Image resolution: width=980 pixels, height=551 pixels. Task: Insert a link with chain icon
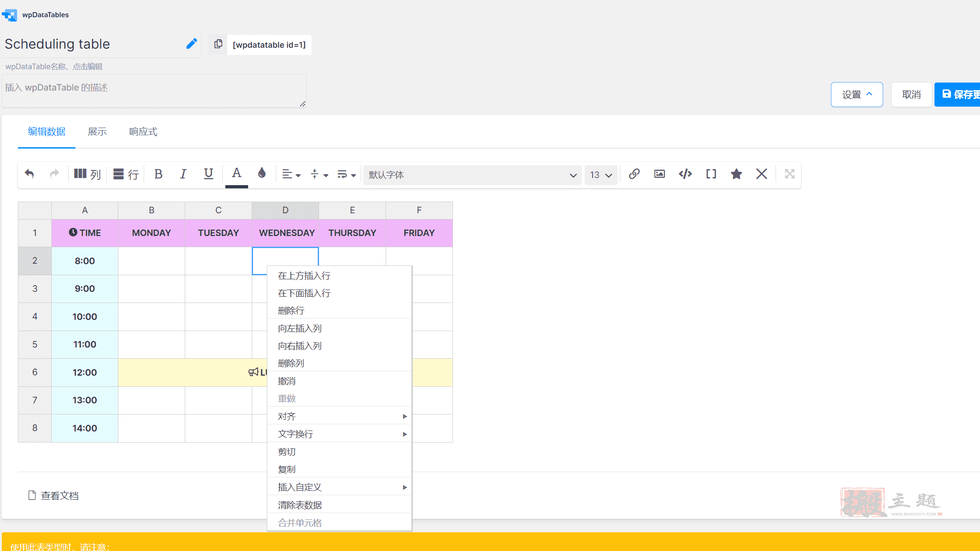(x=634, y=174)
